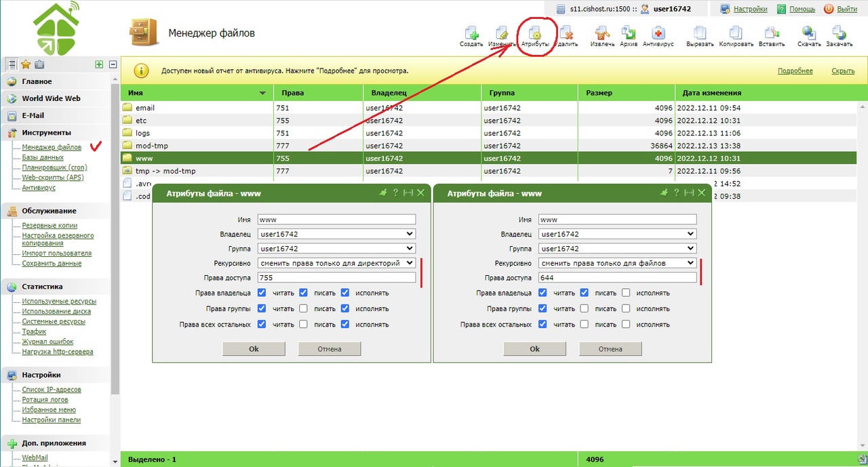This screenshot has height=467, width=868.
Task: Click the Copy (Копировать) toolbar icon
Action: coord(736,35)
